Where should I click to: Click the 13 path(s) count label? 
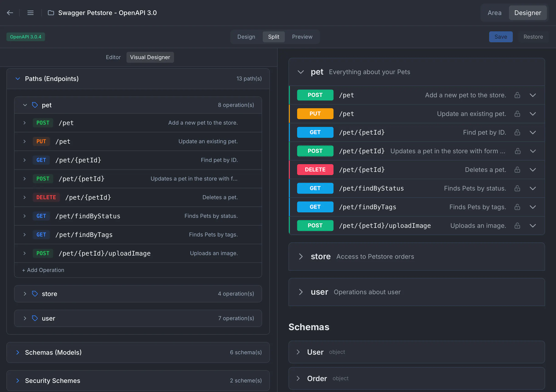(249, 79)
